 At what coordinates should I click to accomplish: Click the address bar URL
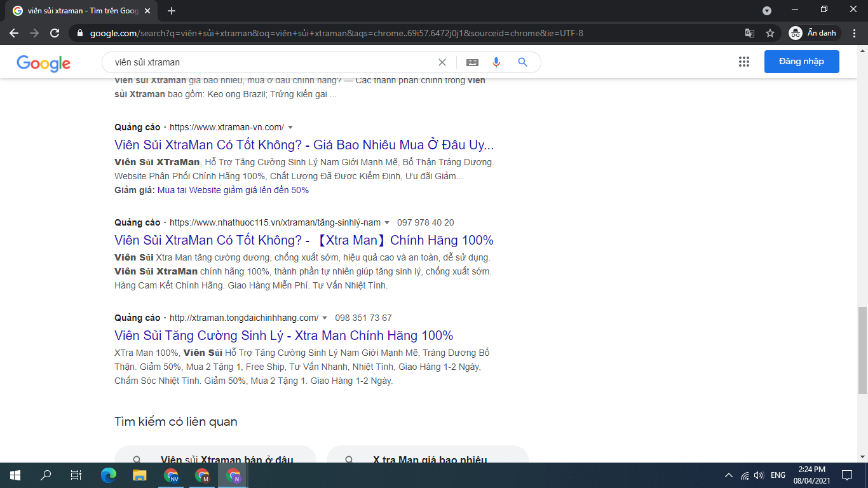pos(336,33)
